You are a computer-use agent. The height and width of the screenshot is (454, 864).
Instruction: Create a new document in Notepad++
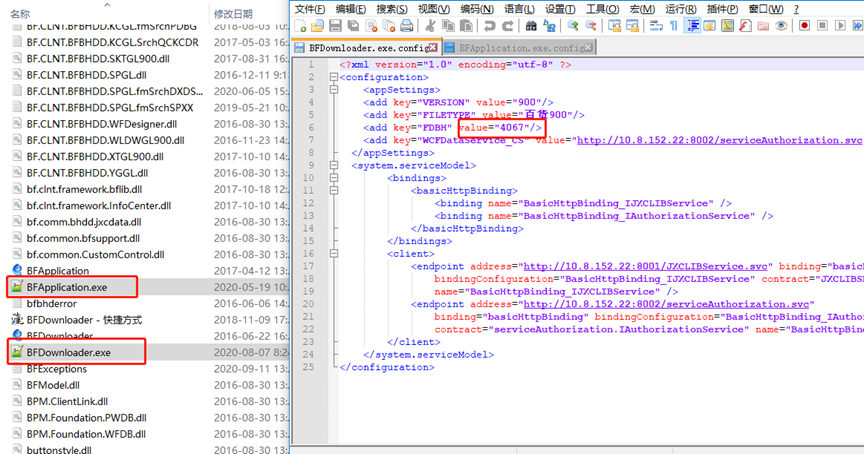tap(300, 25)
